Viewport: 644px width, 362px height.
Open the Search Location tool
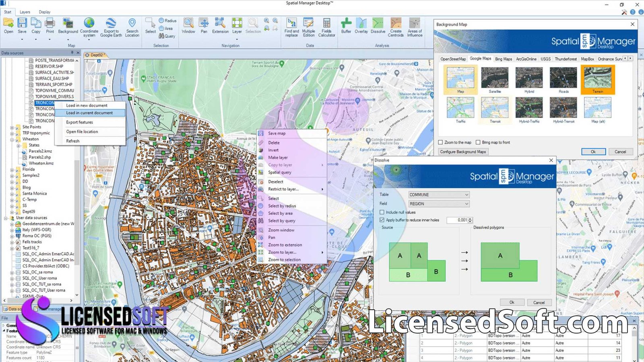coord(132,27)
